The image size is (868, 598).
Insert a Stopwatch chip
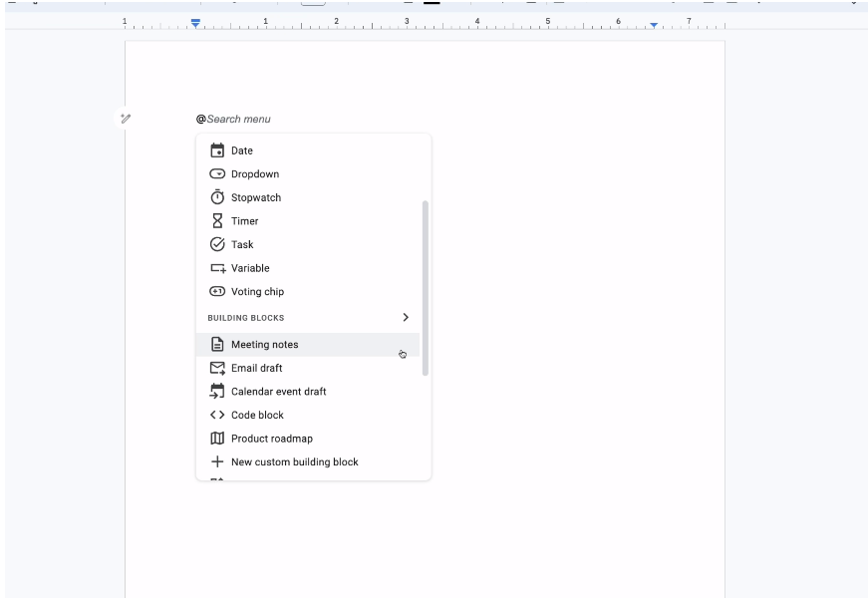coord(308,197)
